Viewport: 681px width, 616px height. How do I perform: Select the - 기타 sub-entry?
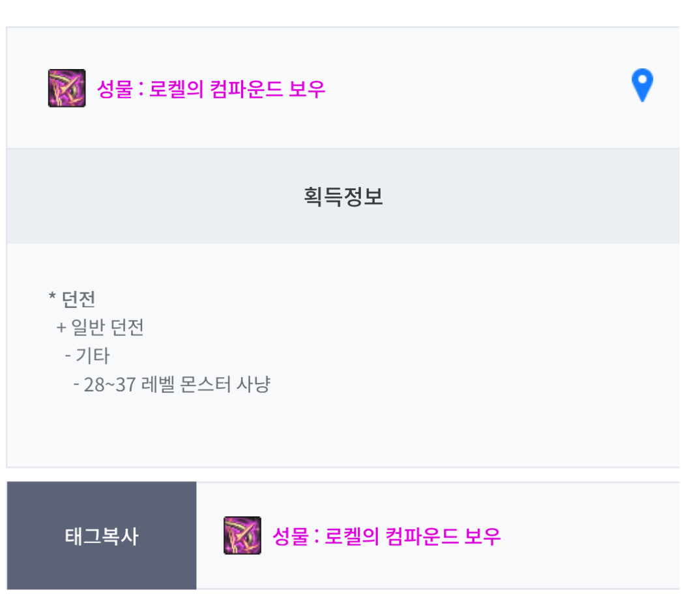[87, 356]
